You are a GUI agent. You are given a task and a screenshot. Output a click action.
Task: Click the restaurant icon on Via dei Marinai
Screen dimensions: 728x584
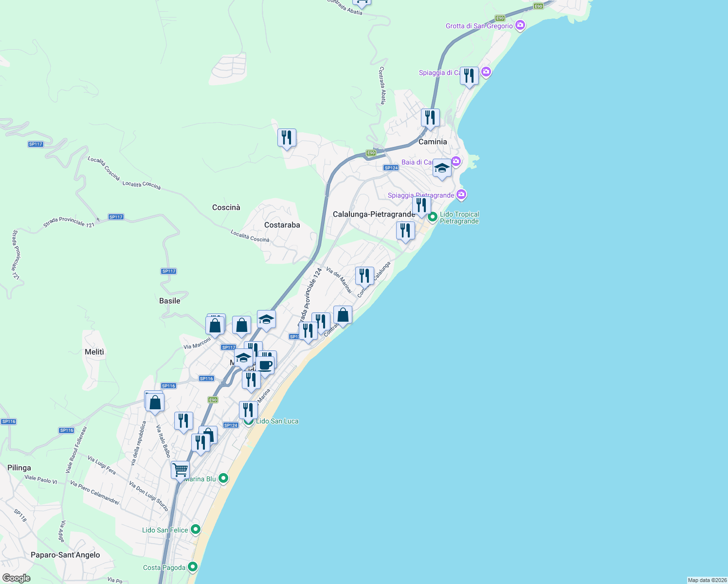pyautogui.click(x=364, y=275)
